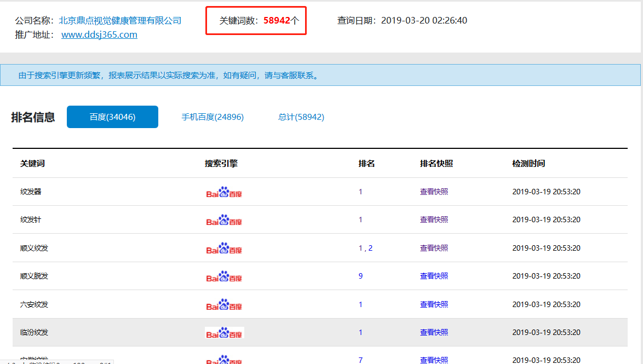This screenshot has height=364, width=643.
Task: Open rank 1 link for 纹发针
Action: click(x=360, y=219)
